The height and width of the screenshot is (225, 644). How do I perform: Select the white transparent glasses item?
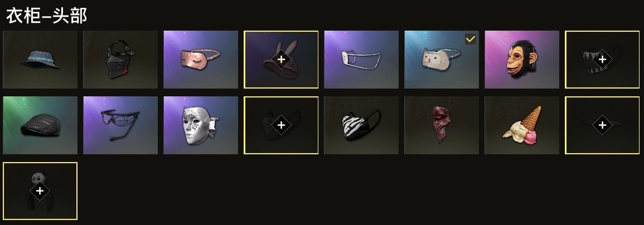tap(361, 60)
